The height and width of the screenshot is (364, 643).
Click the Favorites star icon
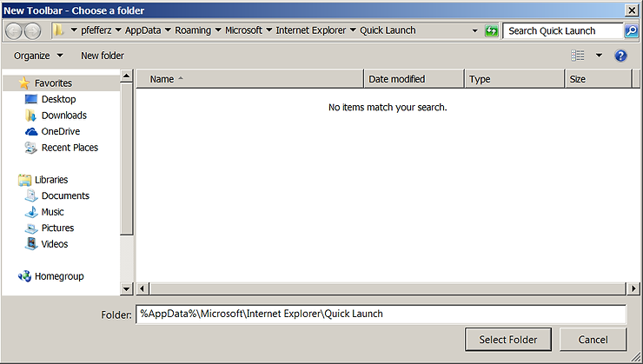tap(24, 83)
